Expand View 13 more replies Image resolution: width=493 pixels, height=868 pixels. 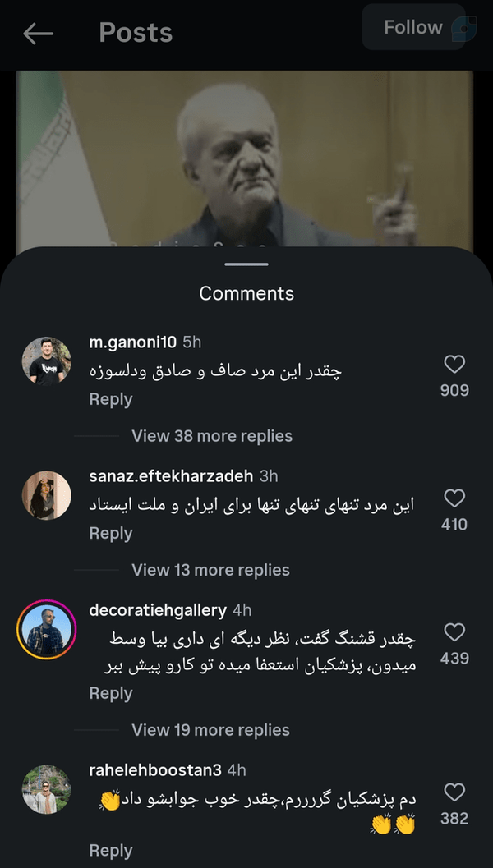210,570
